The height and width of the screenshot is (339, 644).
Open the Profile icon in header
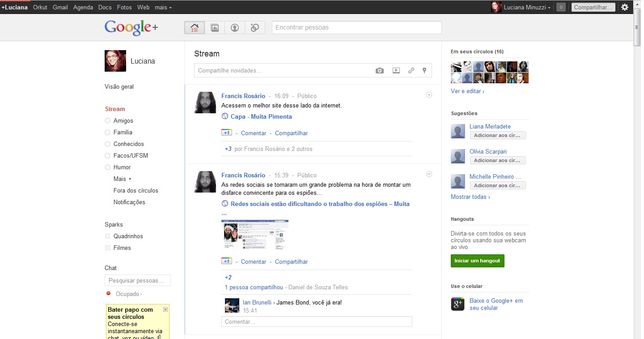235,28
